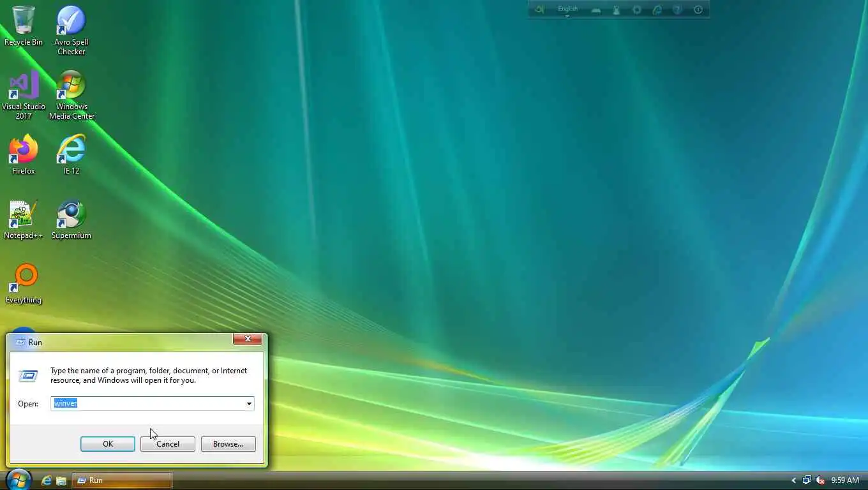The height and width of the screenshot is (490, 868).
Task: Open the help question-mark icon on Avro bar
Action: (x=677, y=10)
